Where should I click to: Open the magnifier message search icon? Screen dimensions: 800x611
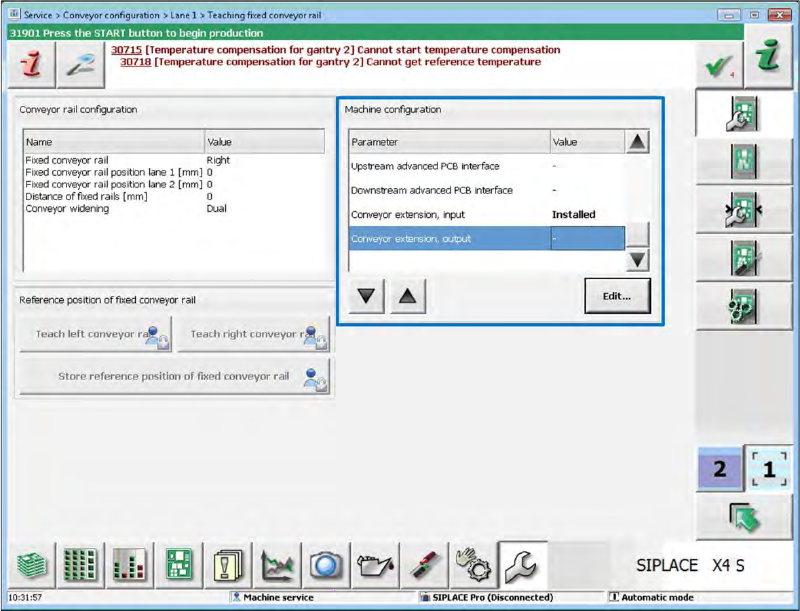81,65
